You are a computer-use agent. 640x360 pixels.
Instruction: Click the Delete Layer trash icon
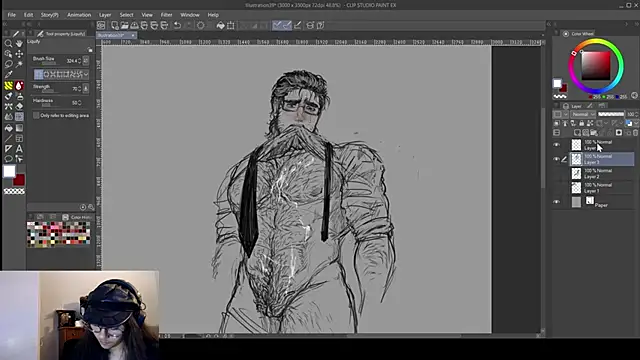click(x=635, y=133)
